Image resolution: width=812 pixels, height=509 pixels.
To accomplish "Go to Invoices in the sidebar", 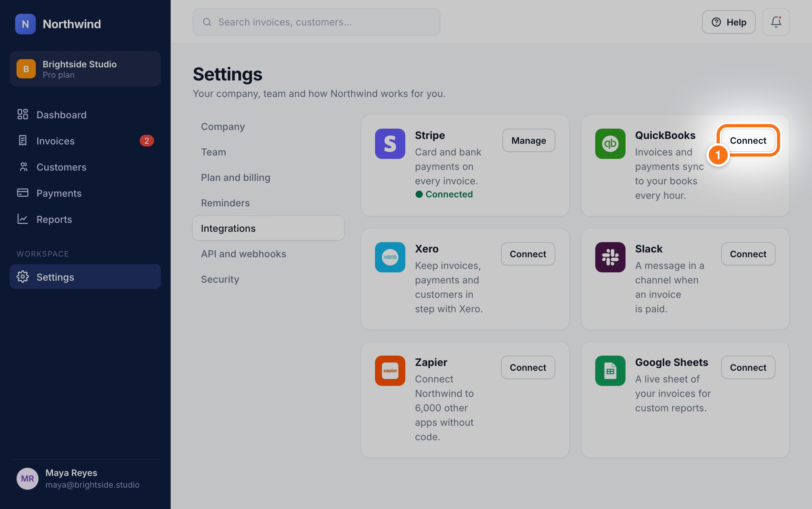I will point(85,141).
